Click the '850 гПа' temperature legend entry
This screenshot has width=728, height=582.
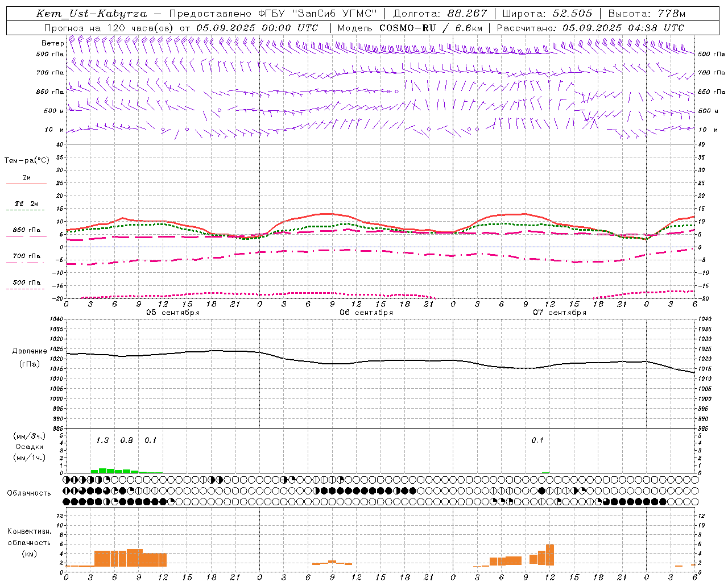click(27, 230)
